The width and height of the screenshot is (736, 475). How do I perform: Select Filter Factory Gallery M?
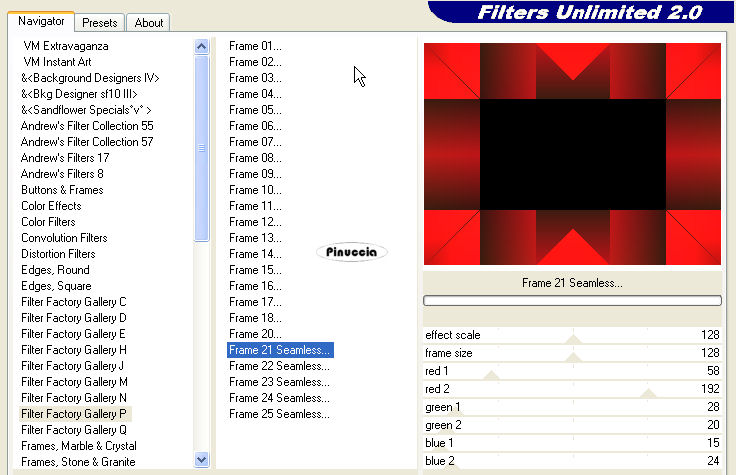click(74, 382)
